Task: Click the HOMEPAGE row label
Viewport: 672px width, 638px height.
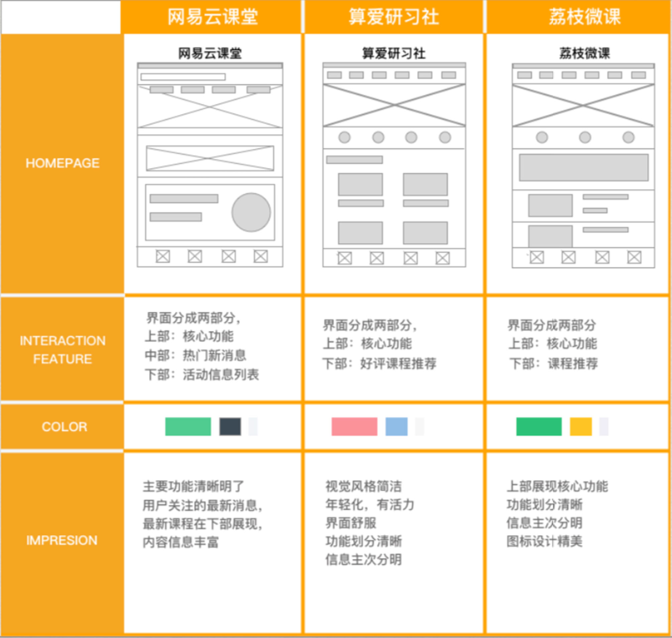Action: coord(62,163)
